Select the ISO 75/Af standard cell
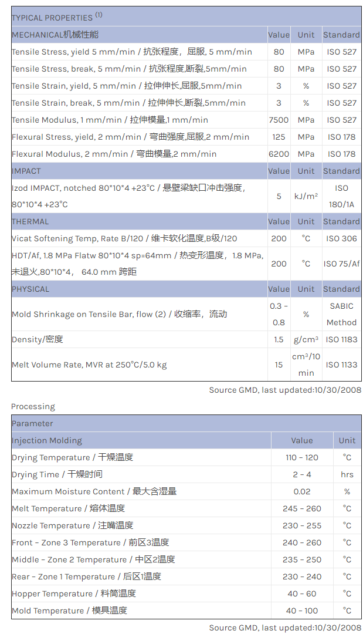The height and width of the screenshot is (644, 363). 342,264
